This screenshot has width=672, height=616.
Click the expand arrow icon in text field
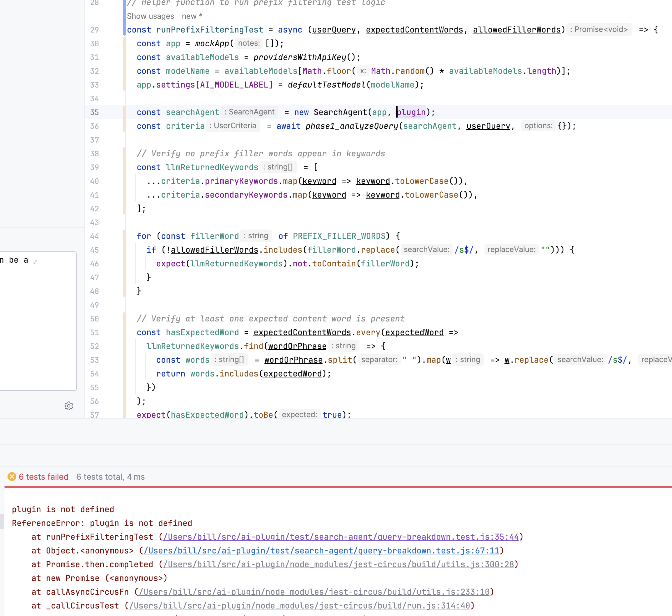(x=35, y=262)
